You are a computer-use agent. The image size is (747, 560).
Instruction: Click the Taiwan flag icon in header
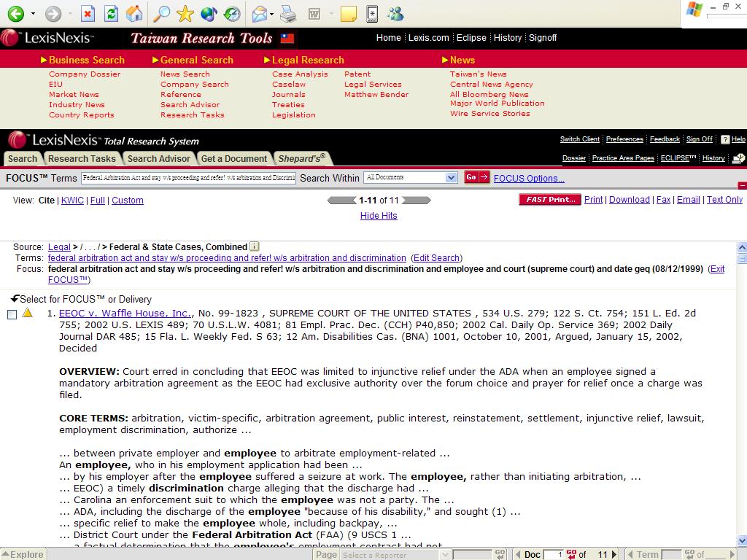click(287, 38)
